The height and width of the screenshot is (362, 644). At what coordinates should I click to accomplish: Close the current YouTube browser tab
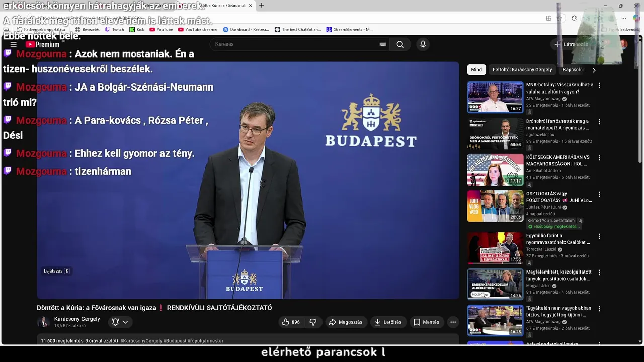pyautogui.click(x=250, y=6)
